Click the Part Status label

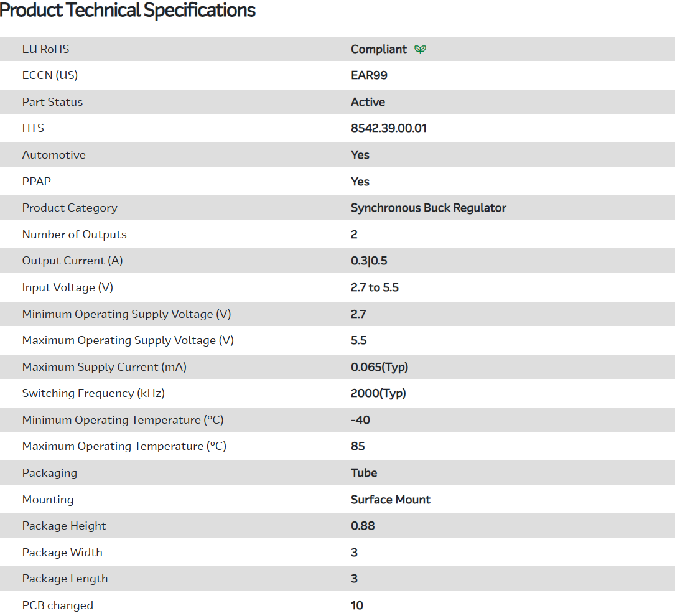point(52,102)
